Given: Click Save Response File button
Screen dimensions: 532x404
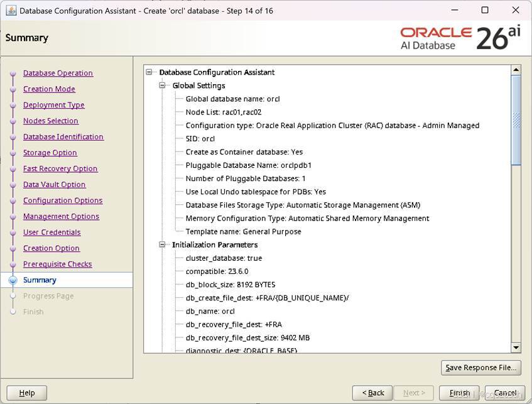Looking at the screenshot, I should tap(480, 368).
